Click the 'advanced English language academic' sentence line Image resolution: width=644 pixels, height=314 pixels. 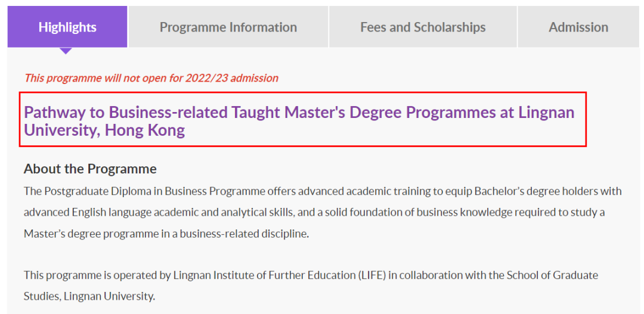[314, 213]
